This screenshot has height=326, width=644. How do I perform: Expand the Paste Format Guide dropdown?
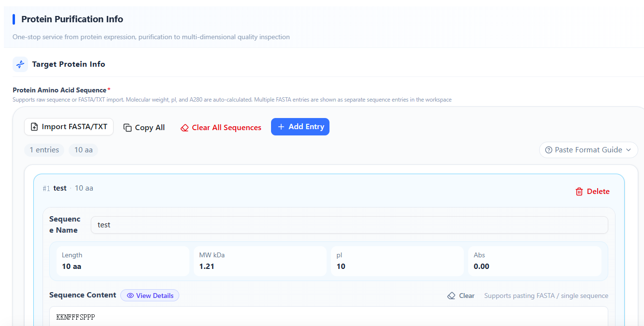point(588,150)
